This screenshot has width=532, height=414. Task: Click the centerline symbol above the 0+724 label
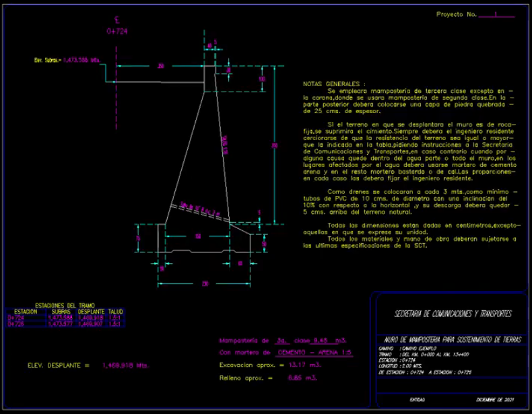click(x=117, y=20)
